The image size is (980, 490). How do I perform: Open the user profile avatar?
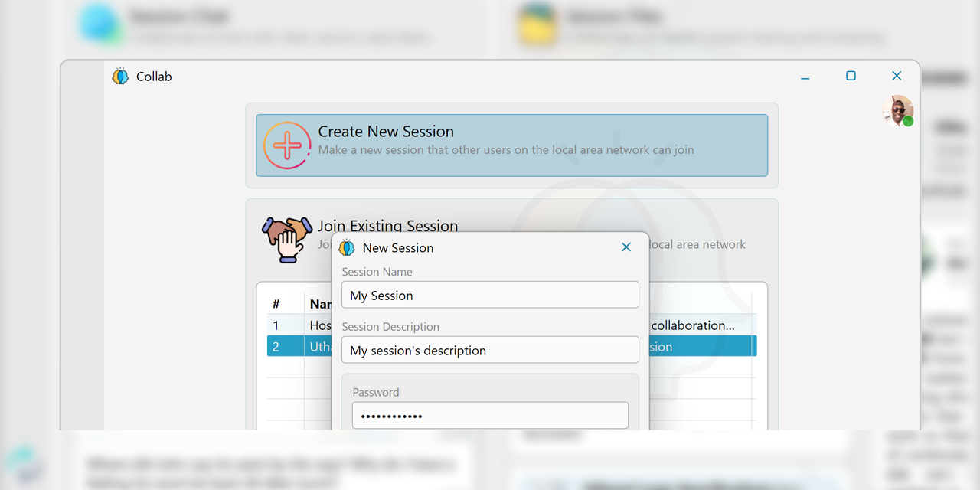pos(896,110)
